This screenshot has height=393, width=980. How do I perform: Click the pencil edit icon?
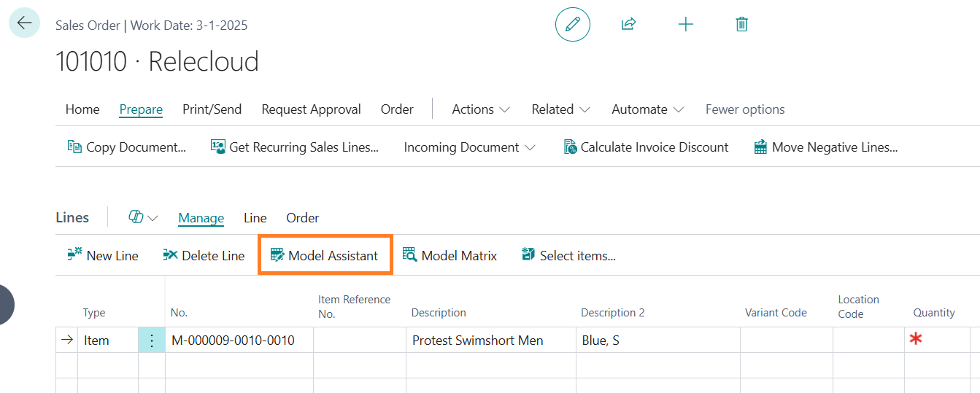pyautogui.click(x=572, y=24)
